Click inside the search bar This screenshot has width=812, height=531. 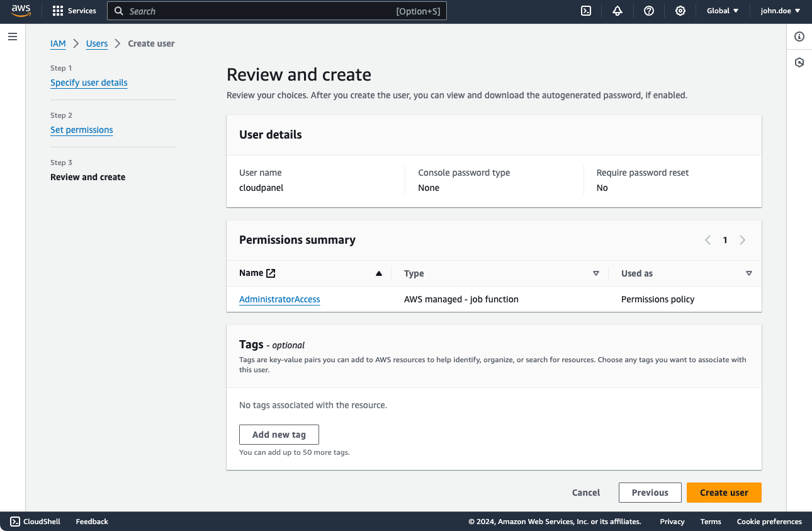tap(277, 11)
